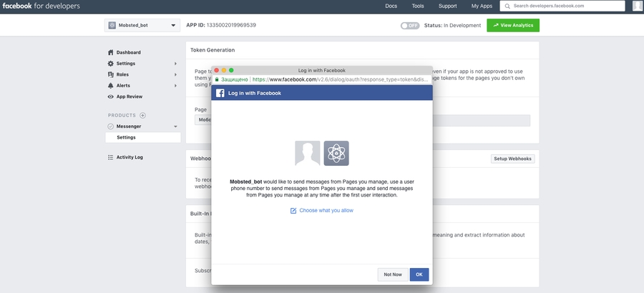Viewport: 644px width, 293px height.
Task: Click the Mobsted_bot atom app icon in dialog
Action: click(336, 154)
